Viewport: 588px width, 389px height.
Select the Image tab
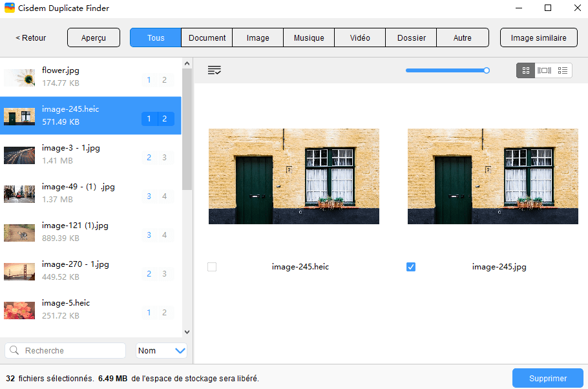coord(258,37)
